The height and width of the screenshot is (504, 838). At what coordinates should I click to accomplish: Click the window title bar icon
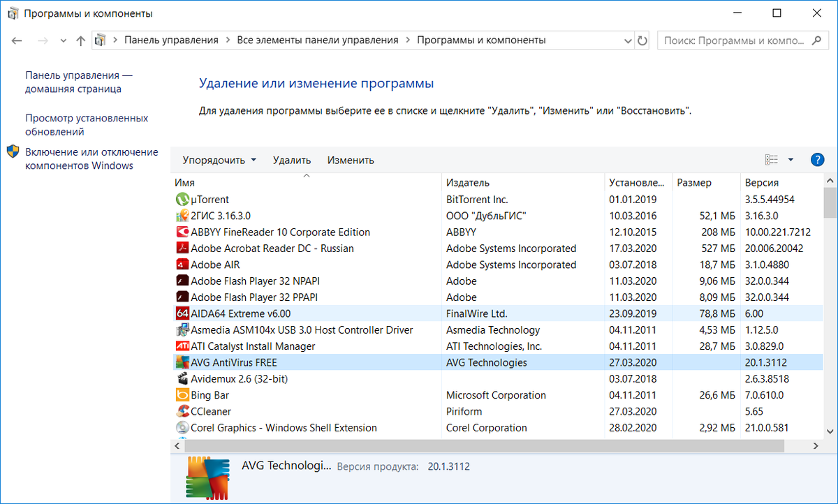12,13
